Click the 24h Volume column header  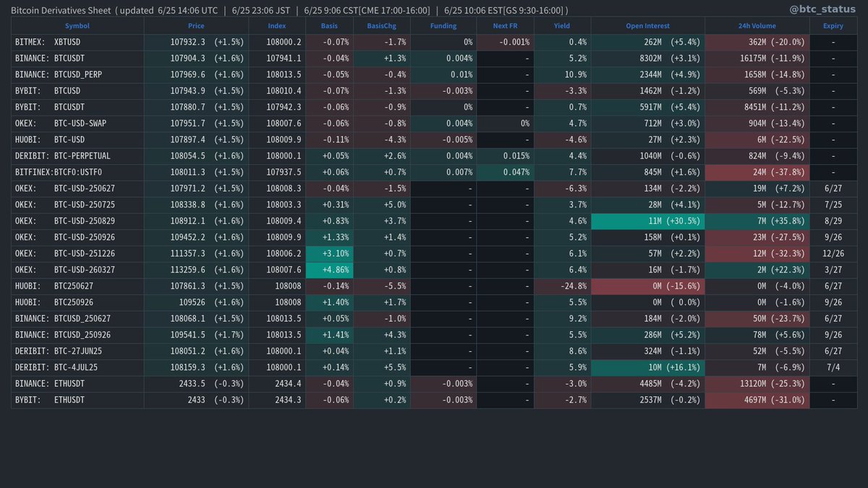click(757, 26)
